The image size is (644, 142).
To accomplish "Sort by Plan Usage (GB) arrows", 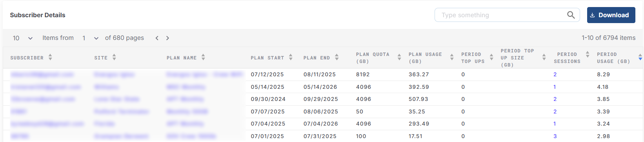I will pyautogui.click(x=452, y=58).
